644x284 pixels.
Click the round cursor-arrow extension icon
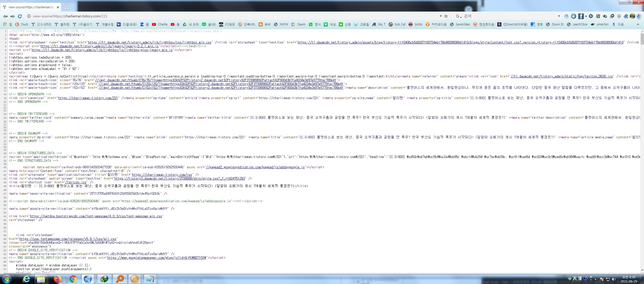(591, 16)
